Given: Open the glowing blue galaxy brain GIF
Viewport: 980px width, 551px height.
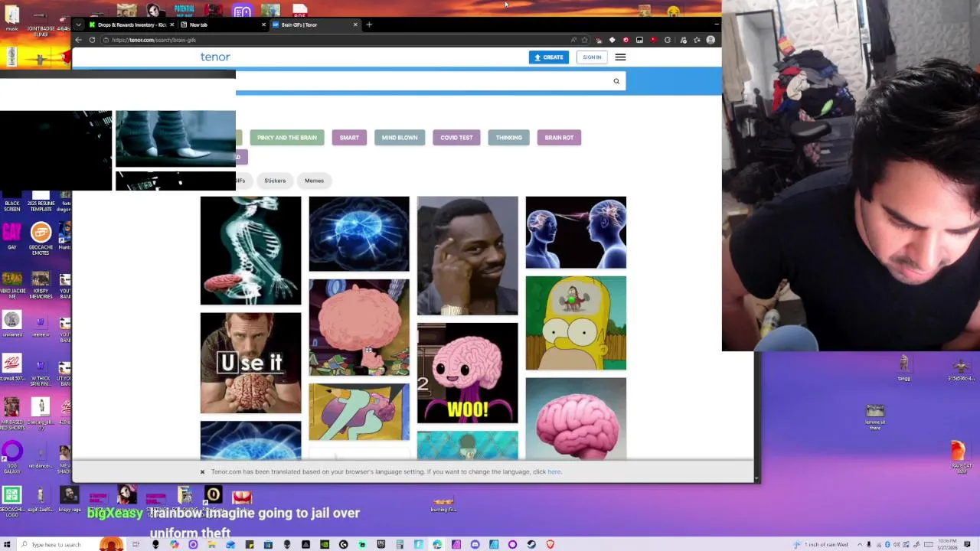Looking at the screenshot, I should pyautogui.click(x=359, y=233).
